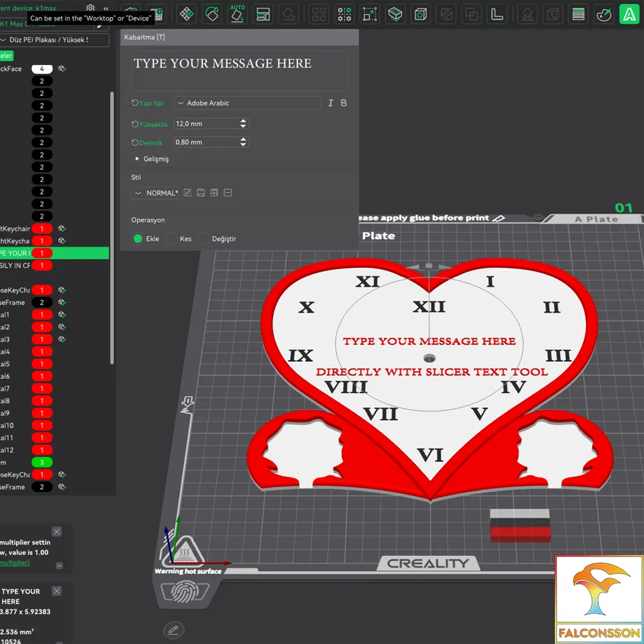Select the Kes operation radio button
The image size is (644, 644).
point(172,239)
